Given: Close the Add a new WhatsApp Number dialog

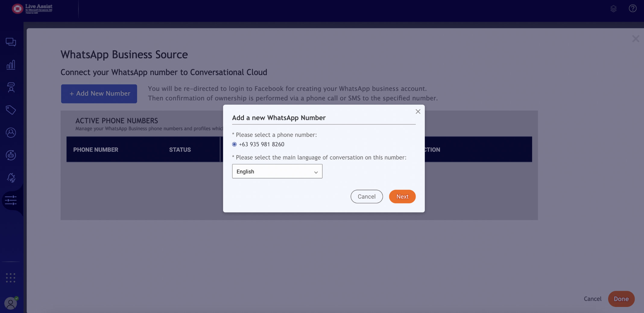Looking at the screenshot, I should tap(418, 112).
